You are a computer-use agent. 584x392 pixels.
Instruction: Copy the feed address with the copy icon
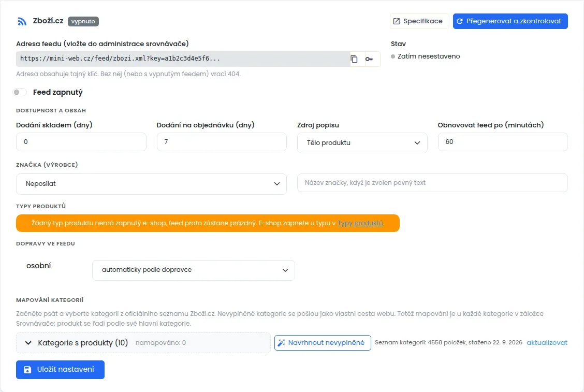[x=354, y=59]
